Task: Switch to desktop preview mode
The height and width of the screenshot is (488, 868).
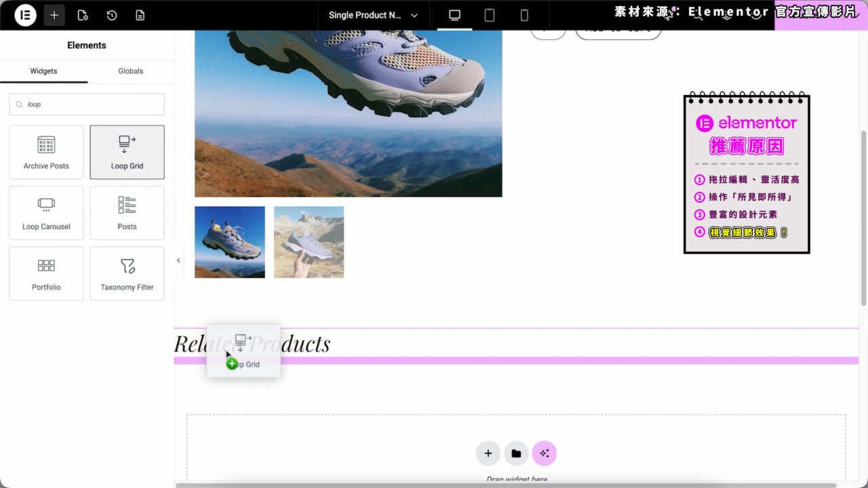Action: tap(454, 15)
